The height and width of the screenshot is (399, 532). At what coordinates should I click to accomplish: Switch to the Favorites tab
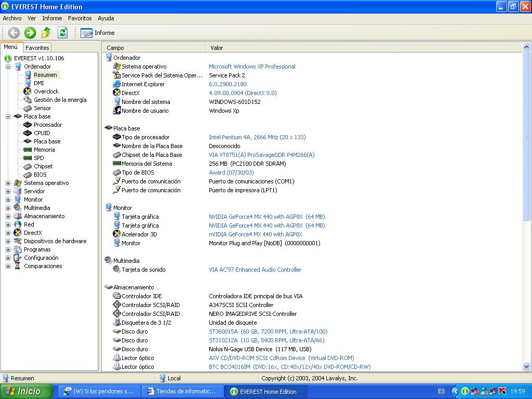[37, 48]
